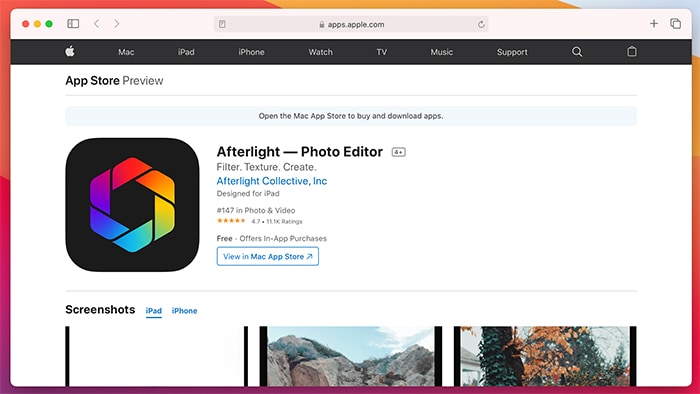Click the reader view icon in address bar
Screen dimensions: 700x394
pos(222,25)
